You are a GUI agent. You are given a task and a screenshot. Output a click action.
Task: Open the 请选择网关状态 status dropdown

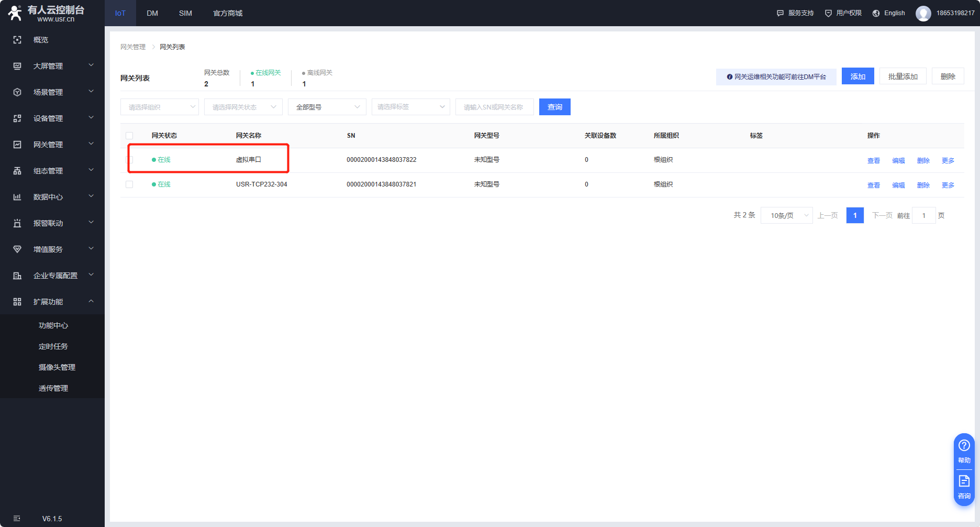[243, 107]
